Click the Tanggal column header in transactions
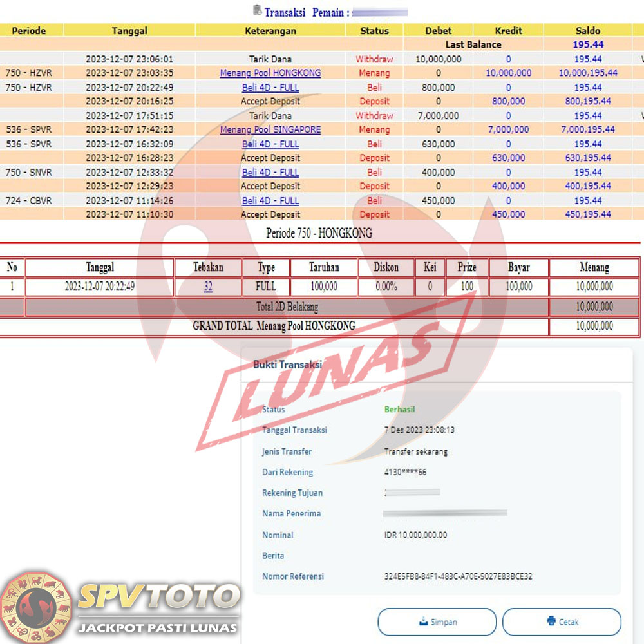The width and height of the screenshot is (644, 644). [x=129, y=30]
